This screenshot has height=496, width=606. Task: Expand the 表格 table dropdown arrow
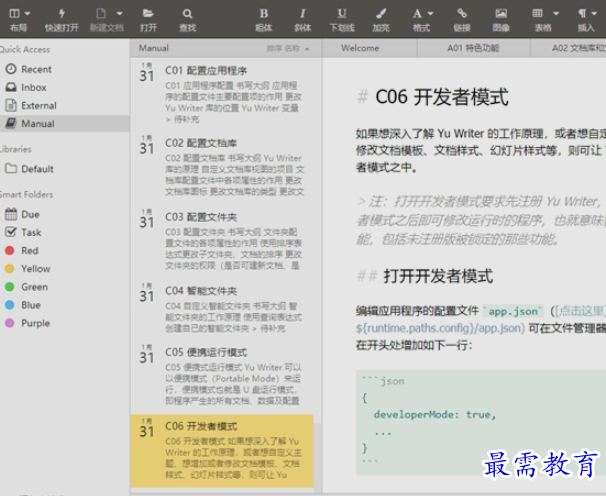(556, 14)
